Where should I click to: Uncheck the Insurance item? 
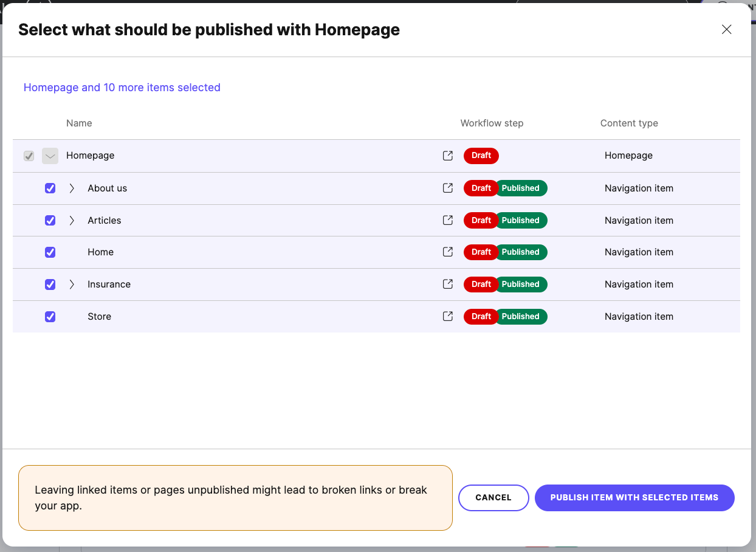[x=50, y=284]
